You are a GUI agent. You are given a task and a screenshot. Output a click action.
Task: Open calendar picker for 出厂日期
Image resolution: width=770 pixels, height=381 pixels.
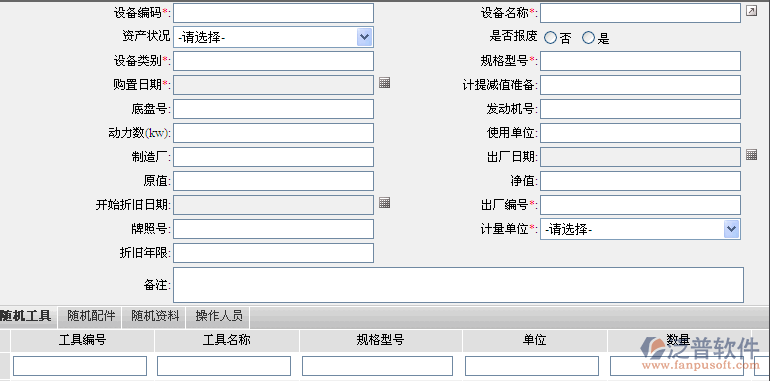[751, 155]
